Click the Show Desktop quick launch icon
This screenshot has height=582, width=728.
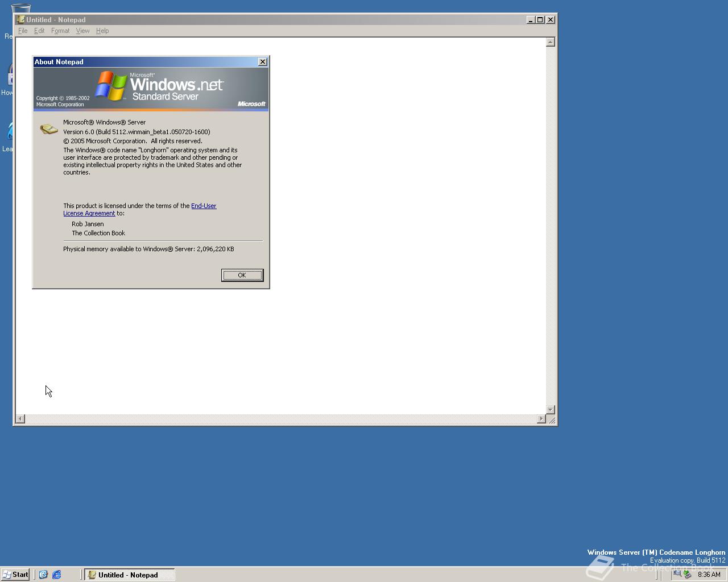point(43,575)
